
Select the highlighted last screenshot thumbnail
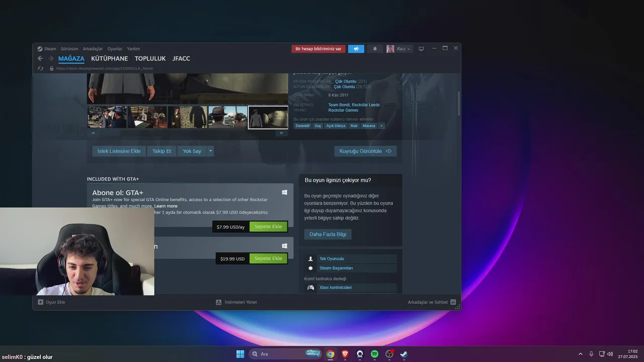tap(268, 117)
